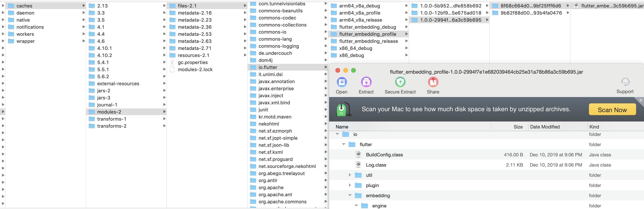Open the commons-codec folder

tap(288, 18)
